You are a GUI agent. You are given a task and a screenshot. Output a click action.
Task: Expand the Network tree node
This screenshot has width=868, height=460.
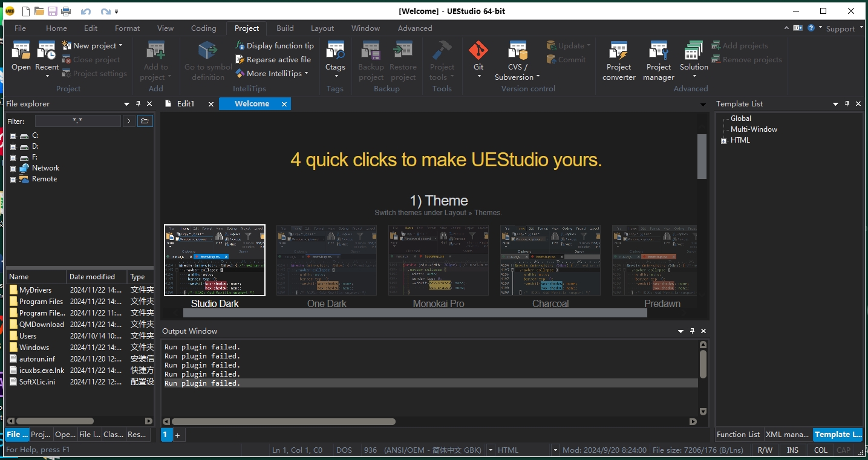pos(13,169)
